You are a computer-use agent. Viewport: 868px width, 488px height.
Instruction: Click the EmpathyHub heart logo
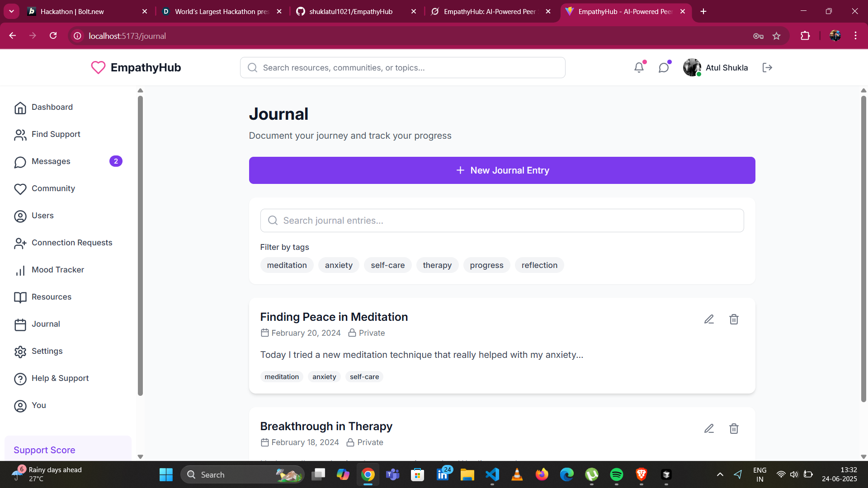[98, 68]
